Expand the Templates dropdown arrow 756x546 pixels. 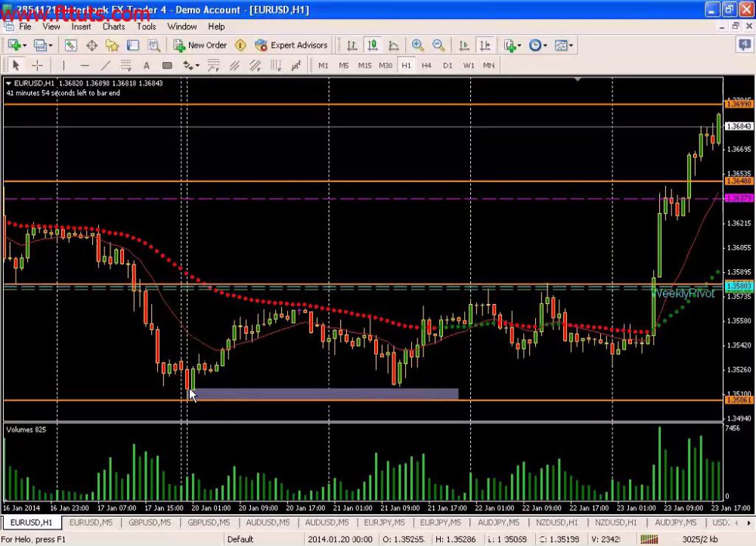point(571,45)
